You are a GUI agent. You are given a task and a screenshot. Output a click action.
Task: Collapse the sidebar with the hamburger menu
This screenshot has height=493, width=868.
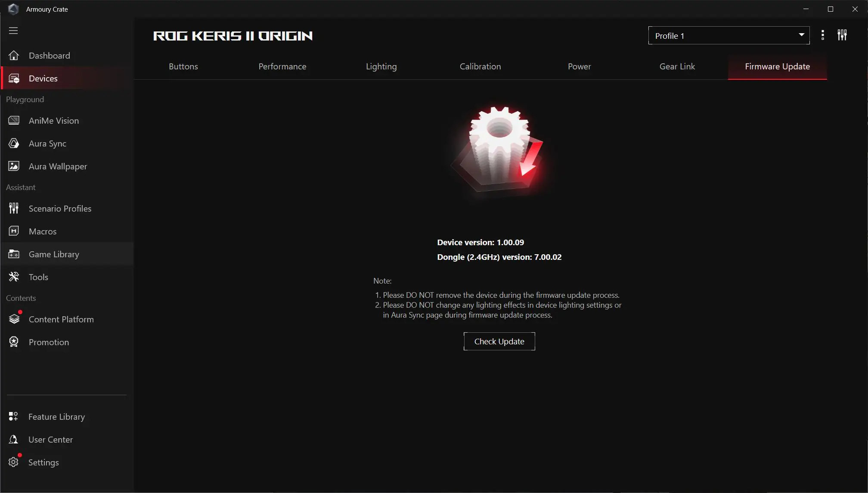click(13, 31)
